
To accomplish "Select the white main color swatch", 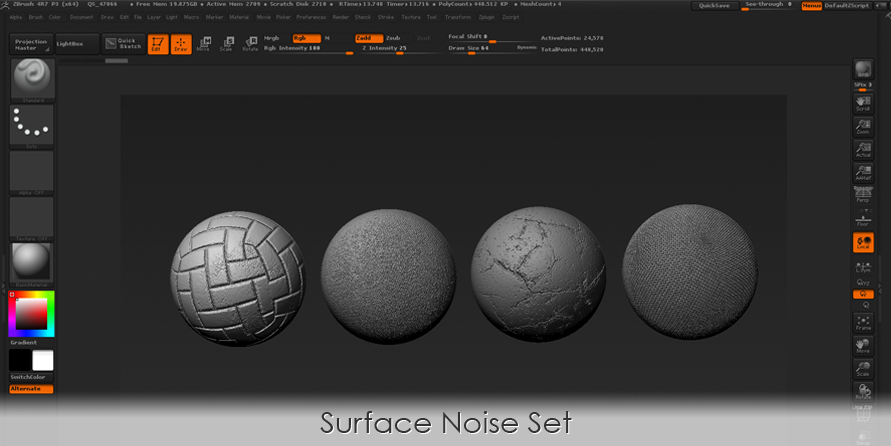I will pyautogui.click(x=43, y=360).
